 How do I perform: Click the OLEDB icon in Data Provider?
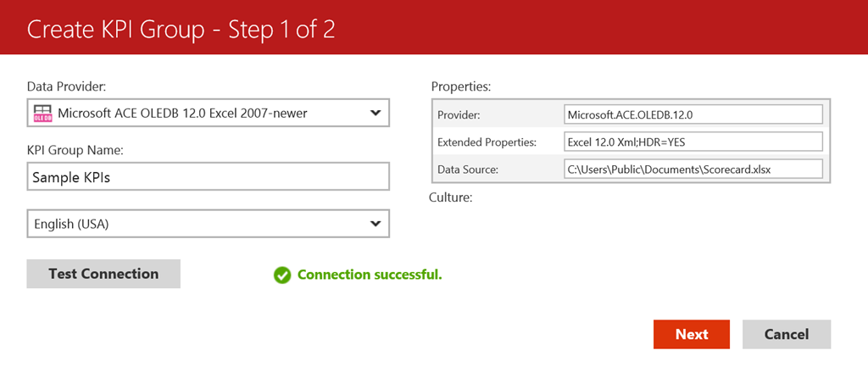[x=42, y=113]
